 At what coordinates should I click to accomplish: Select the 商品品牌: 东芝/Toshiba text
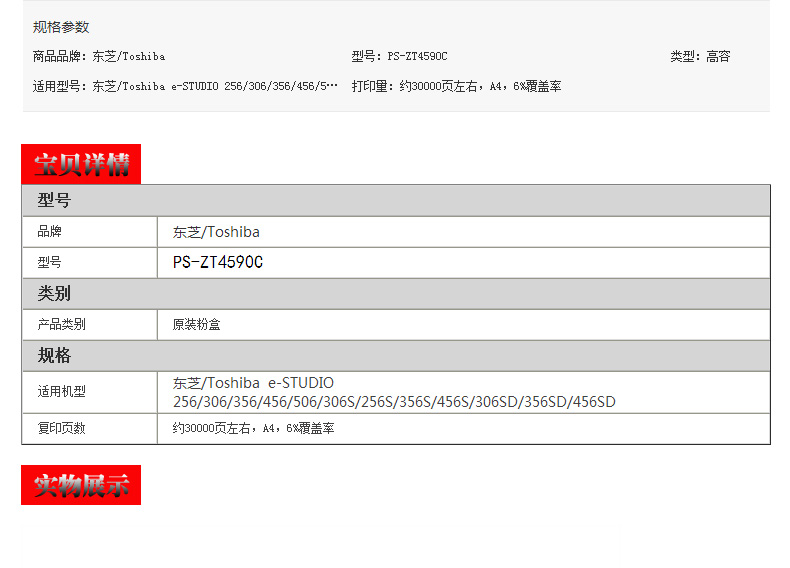[x=99, y=56]
